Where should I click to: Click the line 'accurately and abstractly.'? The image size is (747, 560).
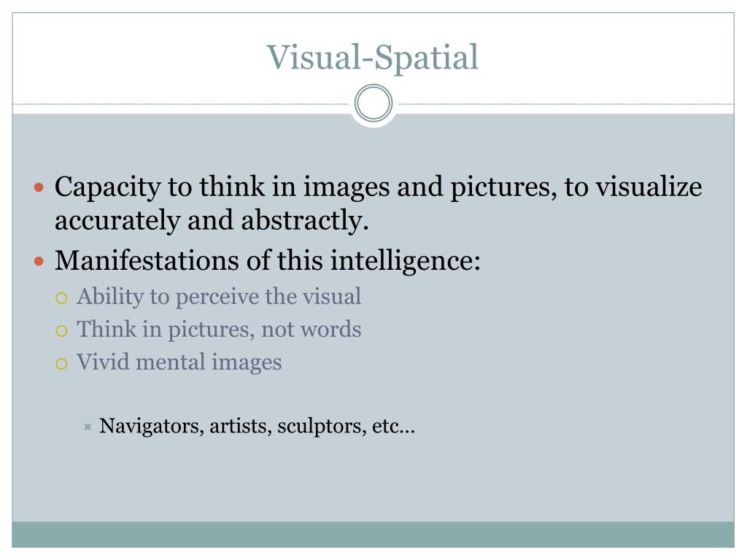point(212,220)
